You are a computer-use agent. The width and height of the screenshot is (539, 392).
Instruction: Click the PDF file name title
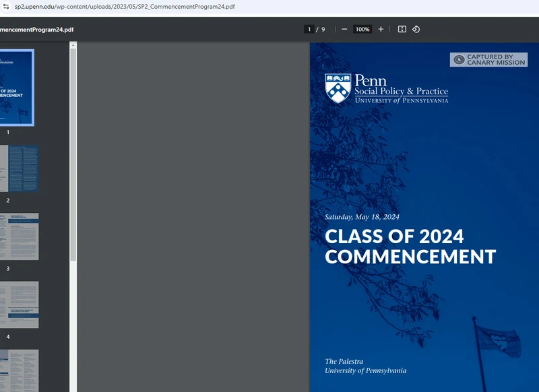(x=37, y=30)
